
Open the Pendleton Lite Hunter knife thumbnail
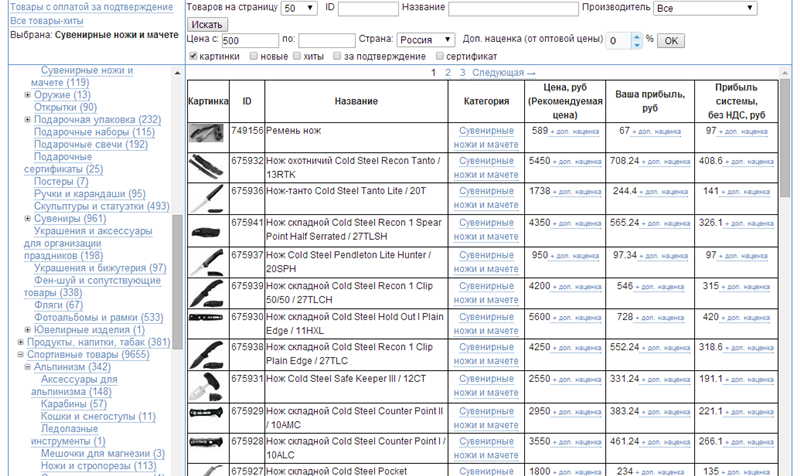207,260
